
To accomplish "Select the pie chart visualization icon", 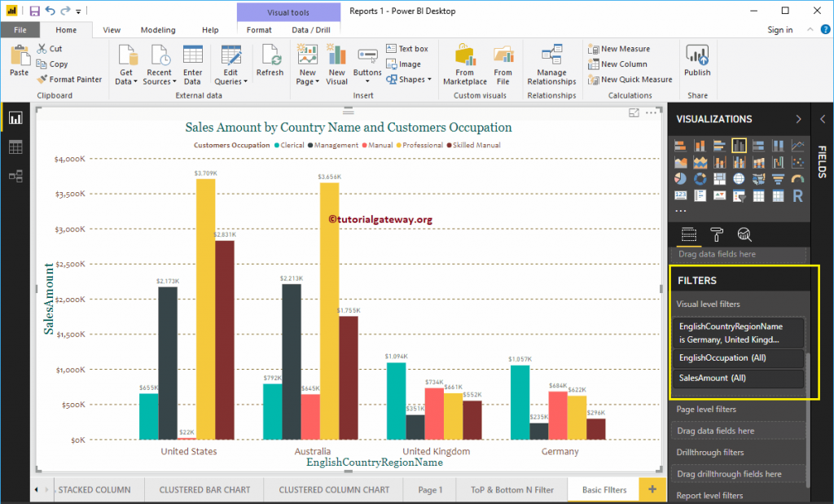I will (x=681, y=178).
